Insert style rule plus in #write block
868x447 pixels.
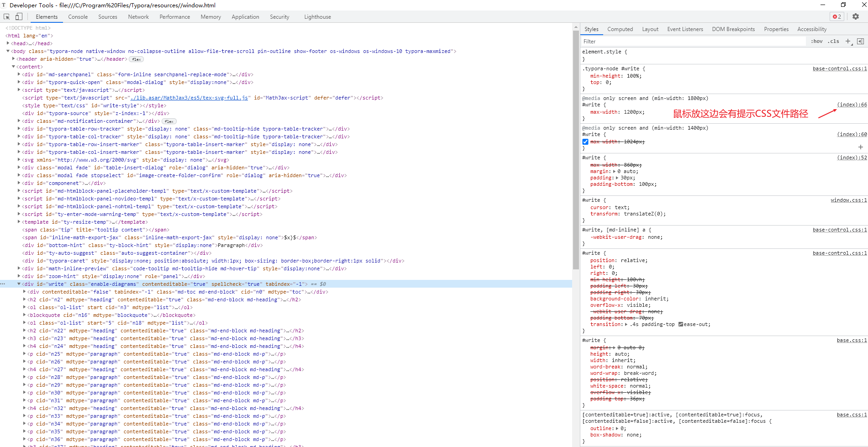click(x=861, y=147)
